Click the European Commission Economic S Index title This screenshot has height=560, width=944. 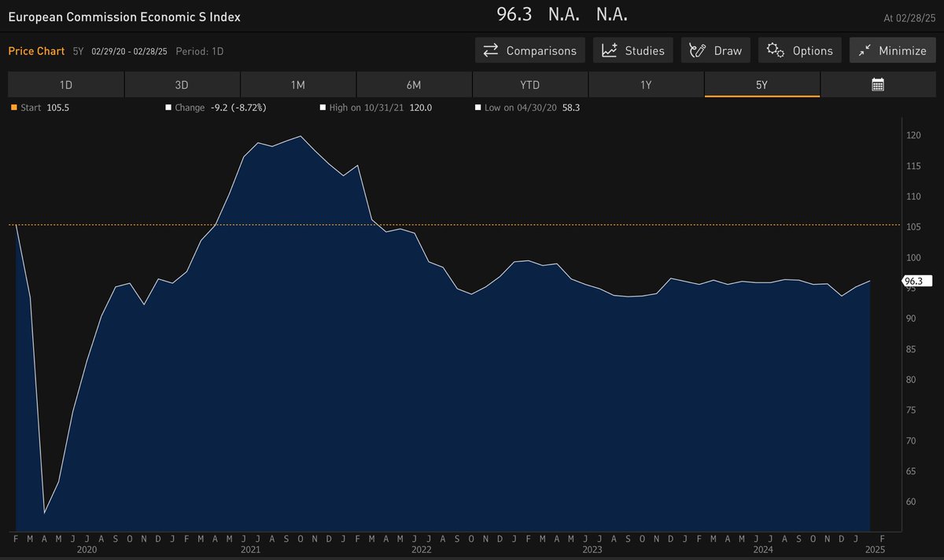tap(124, 16)
